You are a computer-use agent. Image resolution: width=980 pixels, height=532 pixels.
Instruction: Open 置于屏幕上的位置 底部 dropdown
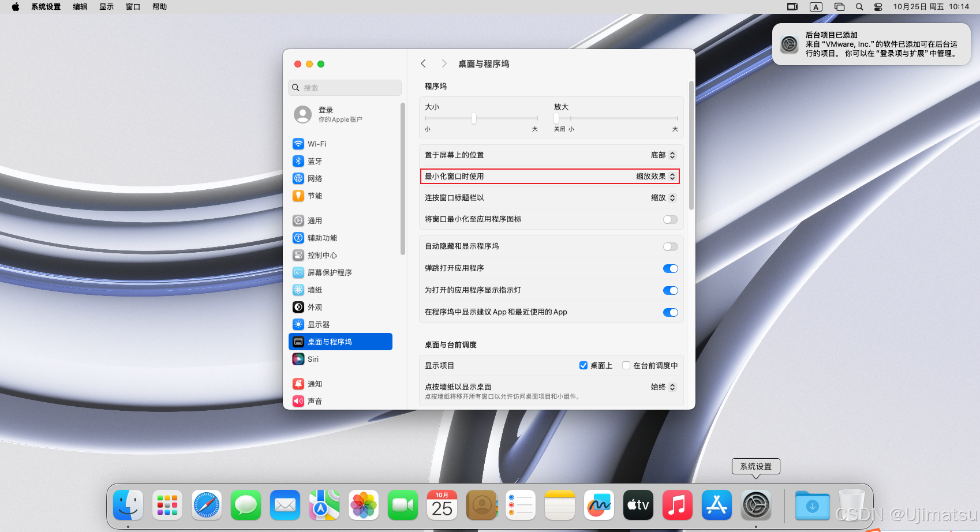tap(663, 155)
